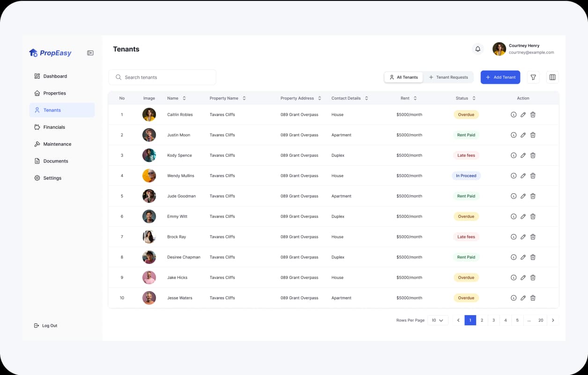Click courtney@example.com email text
This screenshot has height=375, width=588.
(x=531, y=52)
